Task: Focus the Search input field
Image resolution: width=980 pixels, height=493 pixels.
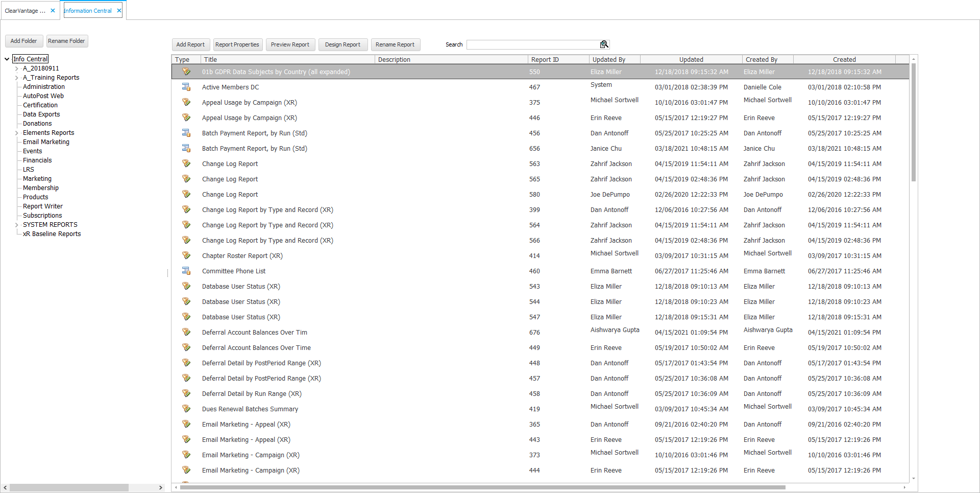Action: point(532,44)
